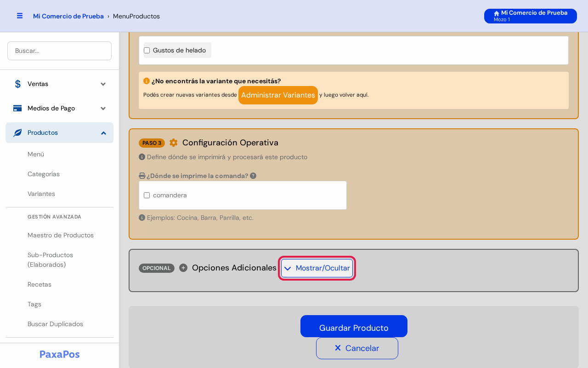This screenshot has width=588, height=368.
Task: Click the MenuProductos breadcrumb text
Action: click(136, 16)
